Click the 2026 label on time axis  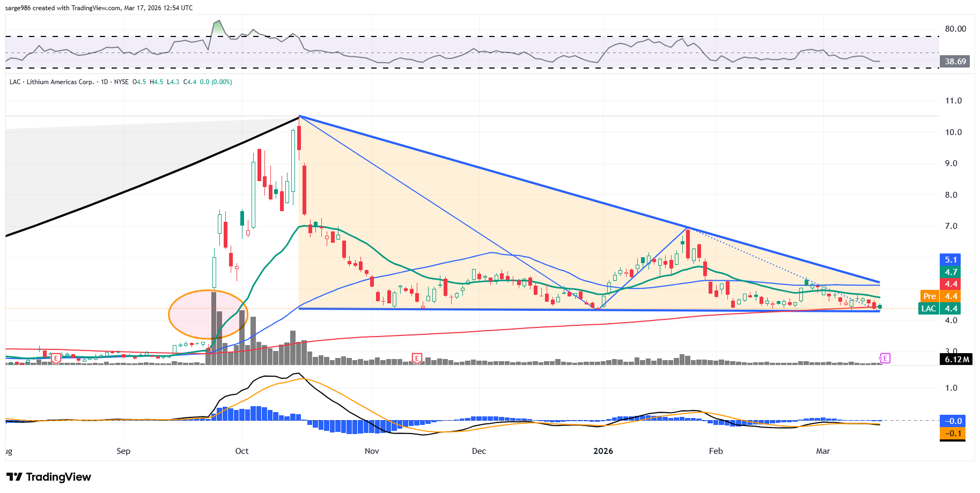pos(603,451)
